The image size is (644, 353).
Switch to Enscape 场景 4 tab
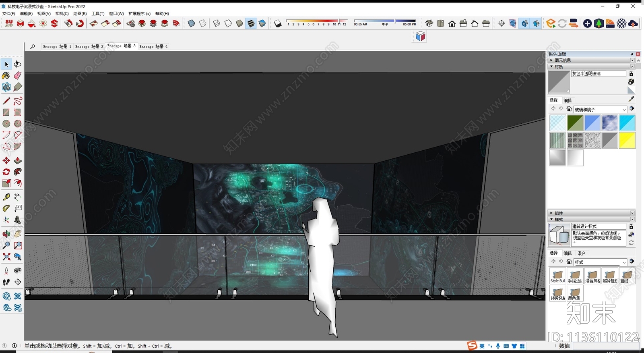[x=153, y=46]
